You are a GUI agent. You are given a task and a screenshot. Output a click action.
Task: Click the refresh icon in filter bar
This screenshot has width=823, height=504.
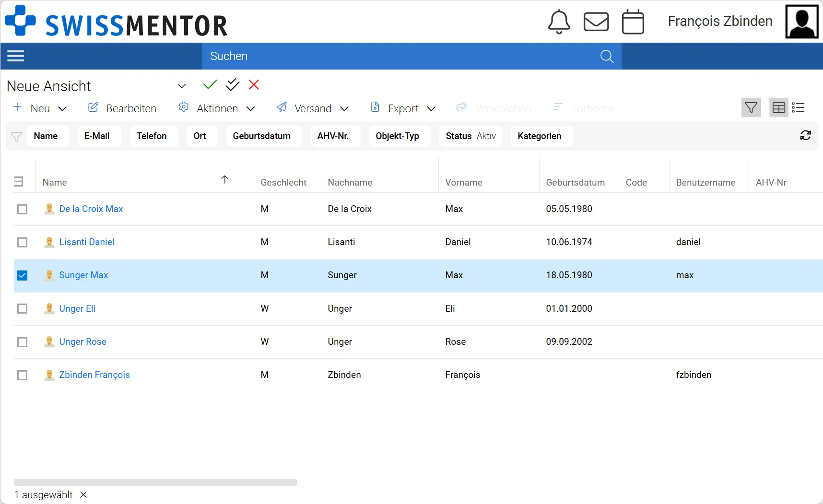click(x=805, y=136)
